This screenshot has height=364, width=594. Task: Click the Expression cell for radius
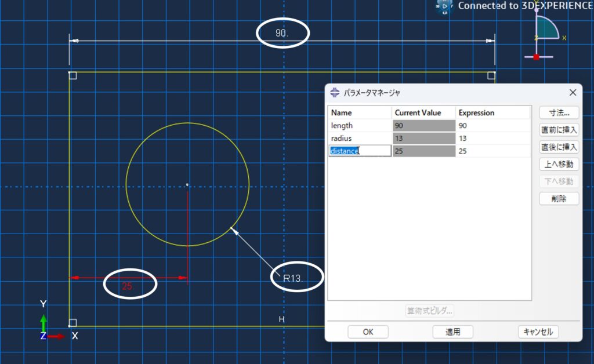[493, 139]
